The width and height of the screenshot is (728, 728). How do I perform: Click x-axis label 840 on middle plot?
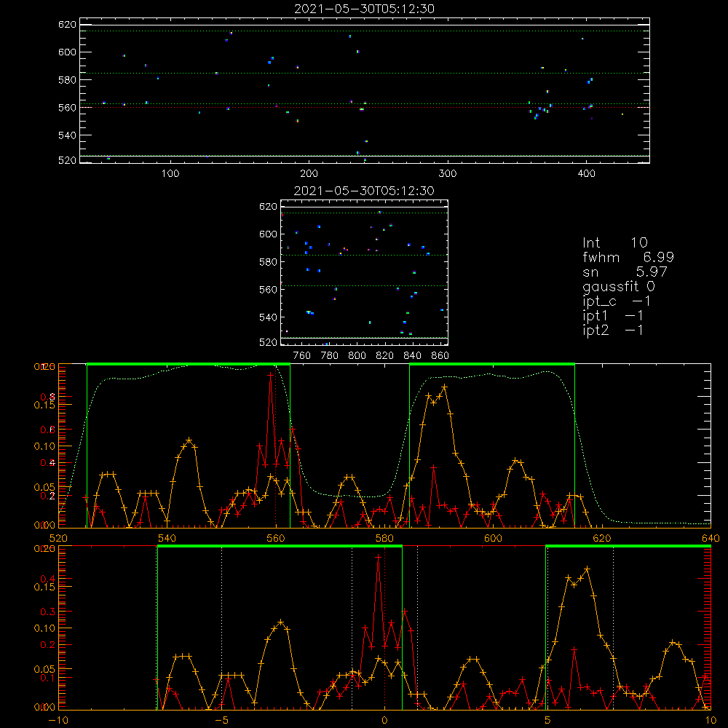tap(412, 356)
